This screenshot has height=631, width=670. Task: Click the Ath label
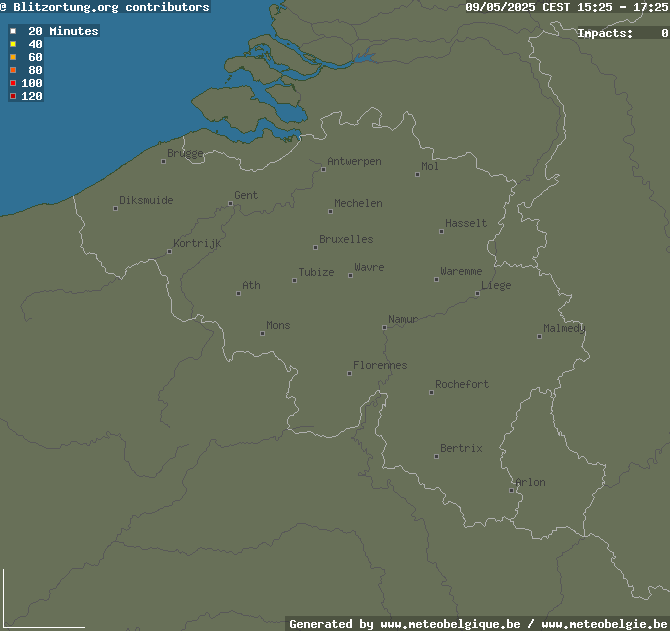click(x=251, y=285)
